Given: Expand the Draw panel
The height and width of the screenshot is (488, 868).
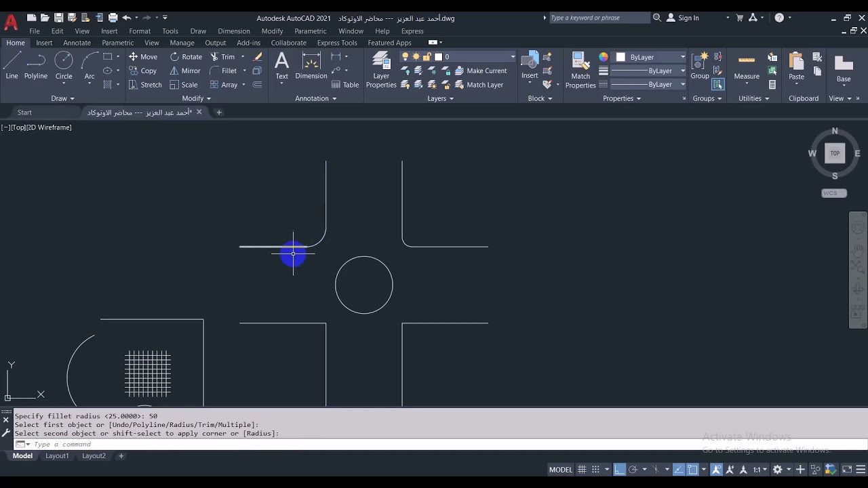Looking at the screenshot, I should 64,98.
